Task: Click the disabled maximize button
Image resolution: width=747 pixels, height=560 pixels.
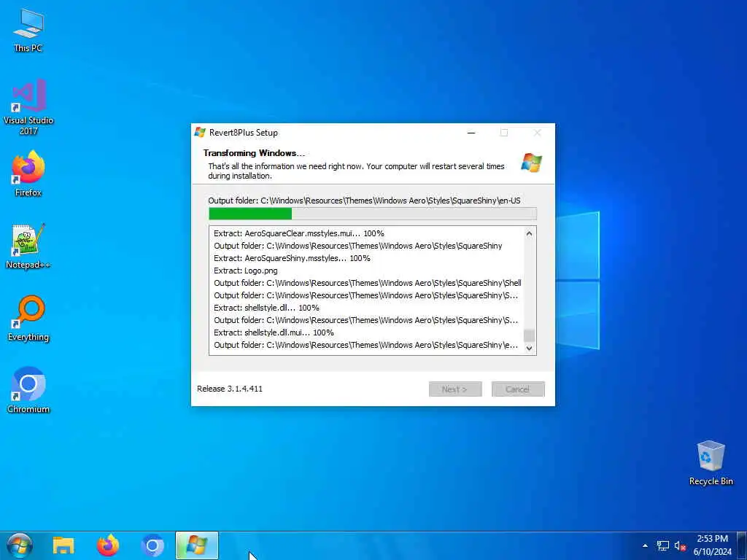Action: (504, 133)
